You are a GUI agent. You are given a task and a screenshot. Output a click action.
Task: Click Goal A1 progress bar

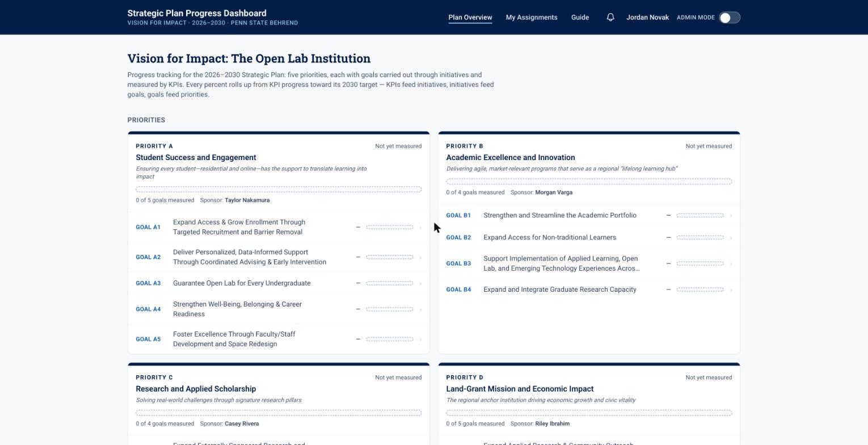(x=390, y=227)
